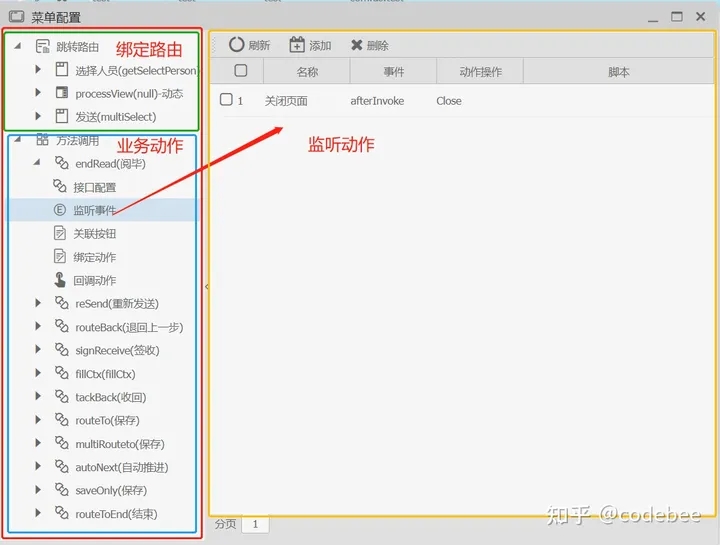
Task: Click the 跳转路由 root node icon
Action: point(43,46)
